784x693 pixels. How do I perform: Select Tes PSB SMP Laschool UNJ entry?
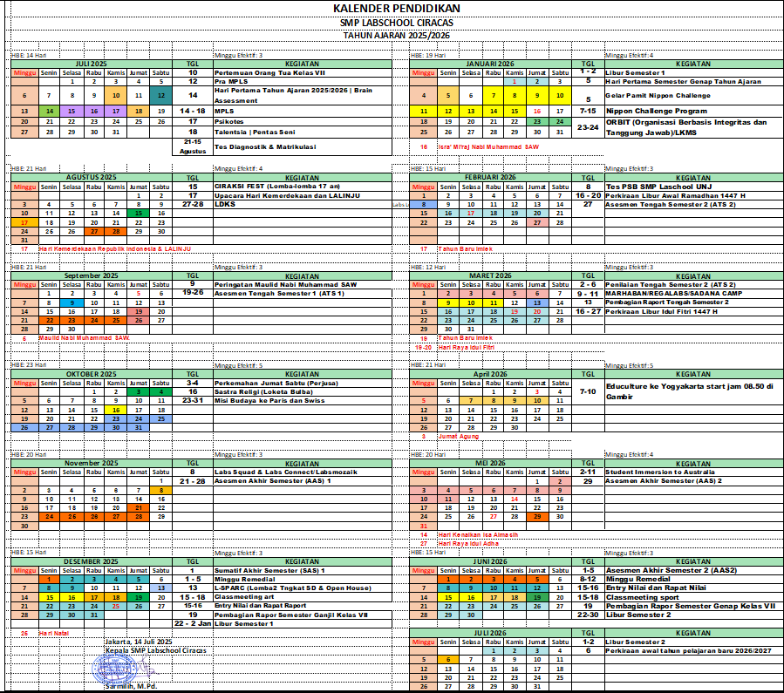656,186
